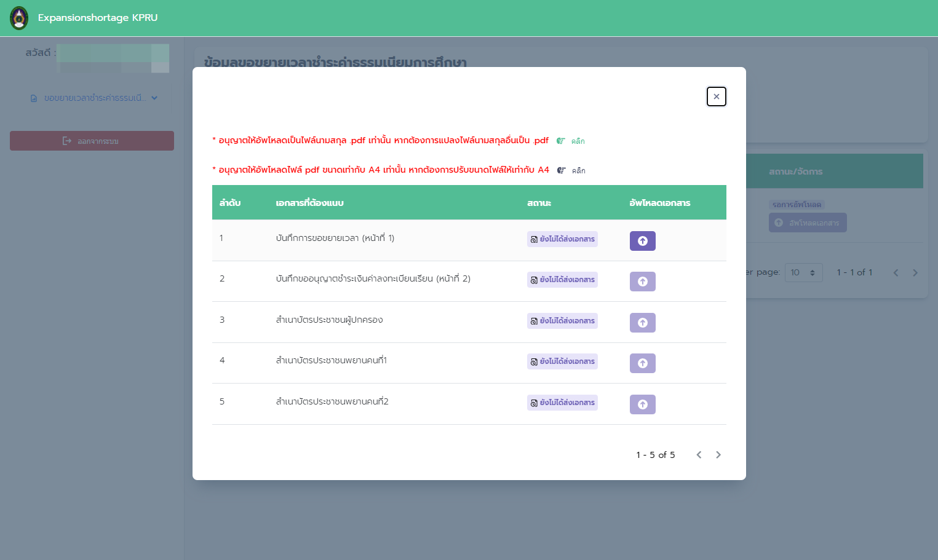This screenshot has width=938, height=560.
Task: Click the KPRU university logo
Action: [x=19, y=18]
